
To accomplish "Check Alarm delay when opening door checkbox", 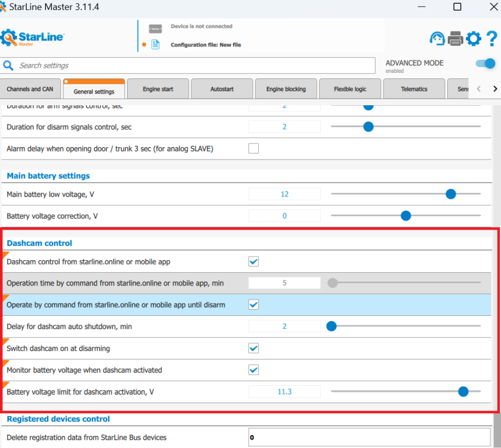I will [x=254, y=148].
